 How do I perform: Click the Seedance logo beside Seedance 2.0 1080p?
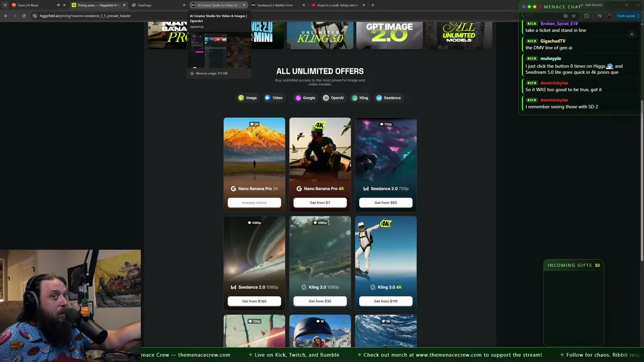point(233,287)
